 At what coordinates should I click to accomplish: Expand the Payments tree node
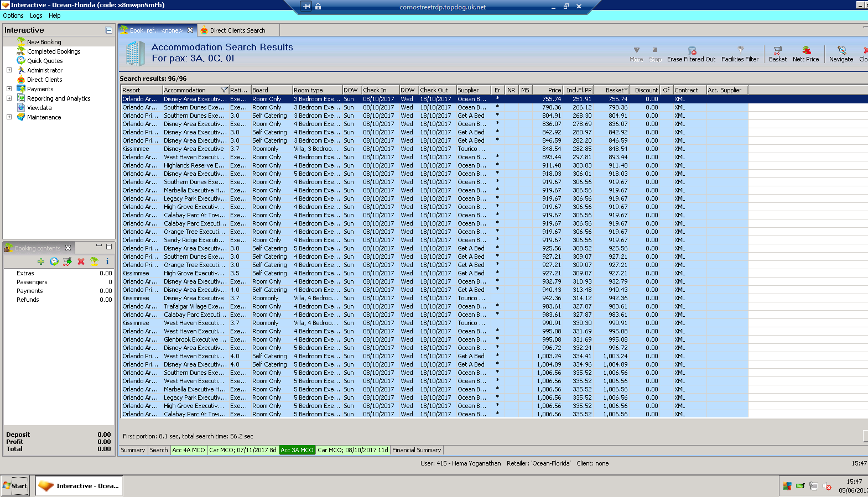pyautogui.click(x=9, y=89)
